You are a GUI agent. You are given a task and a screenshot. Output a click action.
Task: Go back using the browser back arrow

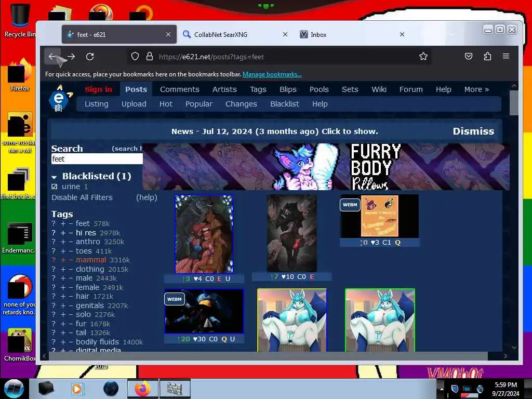click(52, 57)
